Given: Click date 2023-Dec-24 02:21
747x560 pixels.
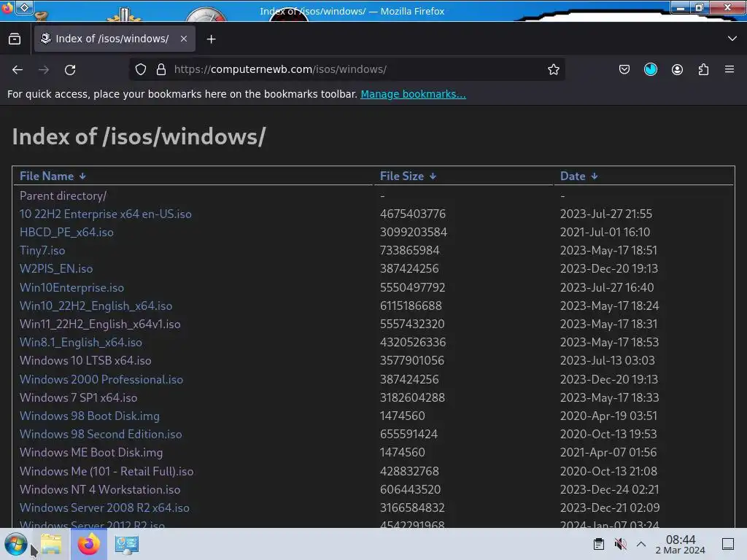Looking at the screenshot, I should (609, 489).
